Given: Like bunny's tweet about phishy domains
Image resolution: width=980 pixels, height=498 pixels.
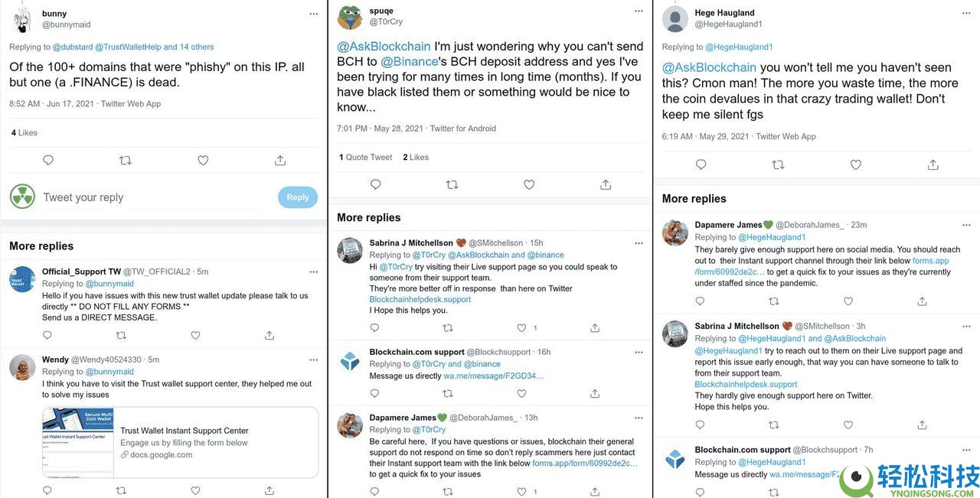Looking at the screenshot, I should pyautogui.click(x=203, y=160).
